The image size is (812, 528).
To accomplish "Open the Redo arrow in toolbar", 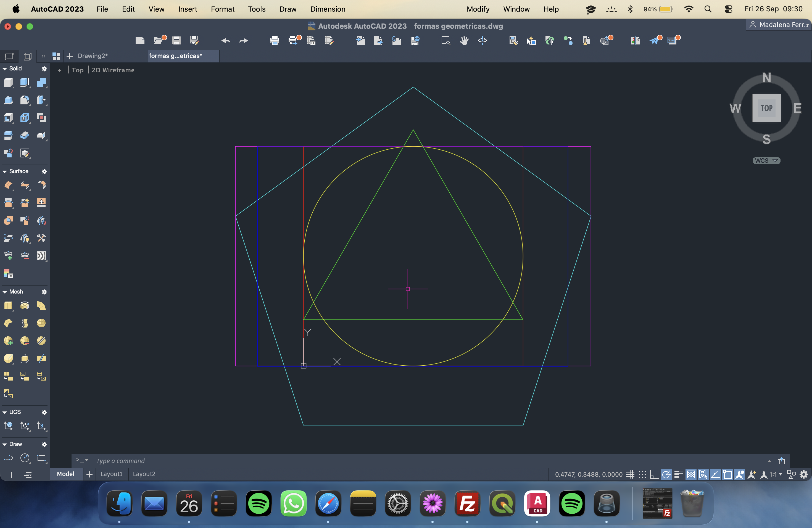I will click(244, 41).
